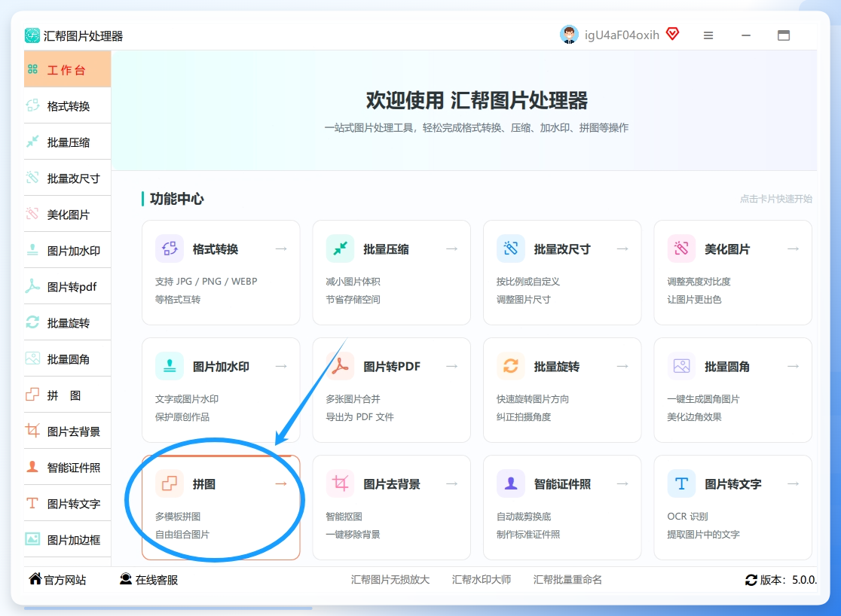Click the 图片去背景 sidebar crop icon
Screen dimensions: 841x616
coord(32,431)
